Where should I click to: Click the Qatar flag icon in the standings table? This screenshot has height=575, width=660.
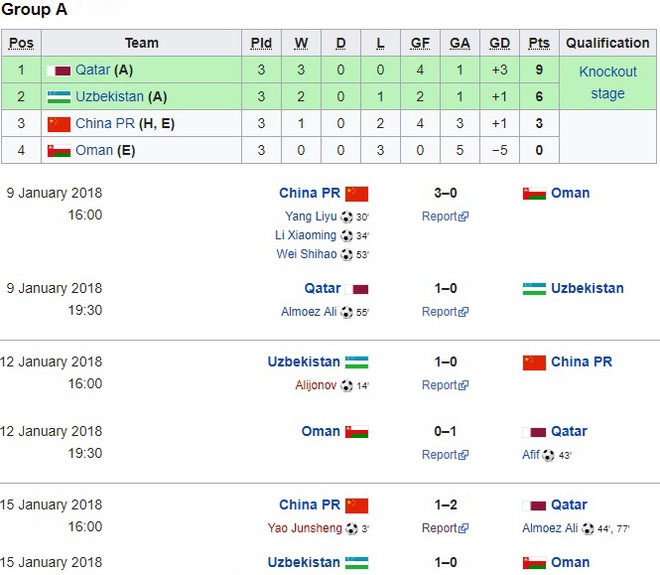click(x=59, y=70)
